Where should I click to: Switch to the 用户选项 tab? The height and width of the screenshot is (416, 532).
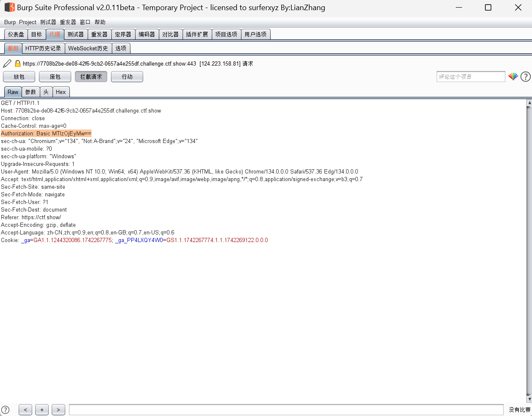coord(255,34)
